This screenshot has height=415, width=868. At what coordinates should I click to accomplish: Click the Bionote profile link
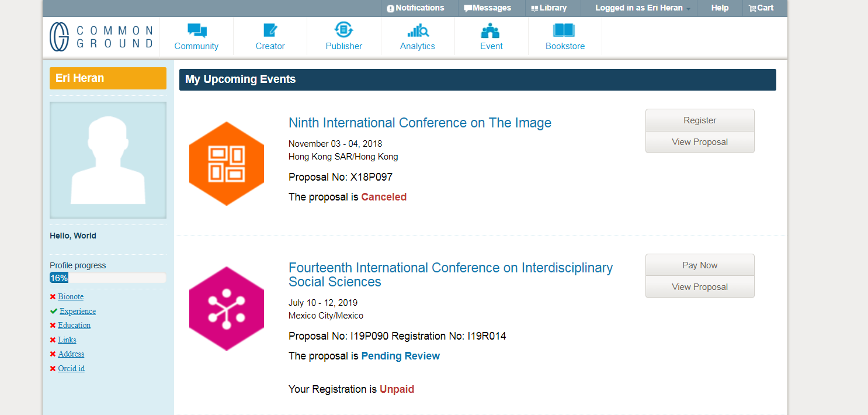(x=71, y=297)
